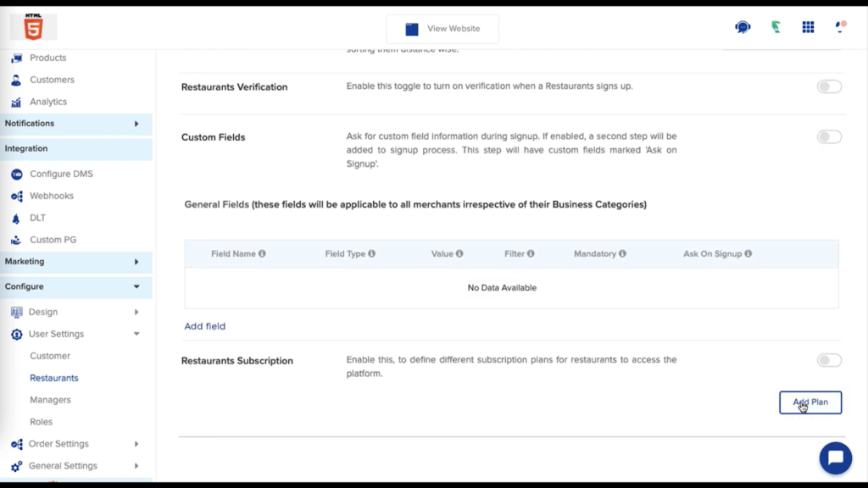
Task: Click the DLT bell icon
Action: pyautogui.click(x=16, y=219)
